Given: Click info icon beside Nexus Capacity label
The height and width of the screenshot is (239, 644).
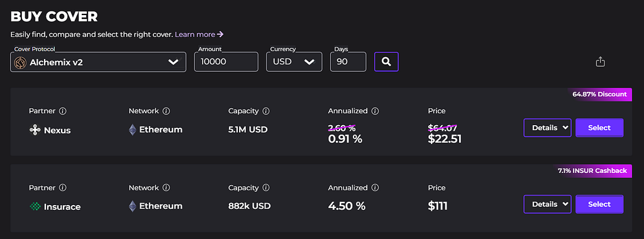Looking at the screenshot, I should [266, 111].
